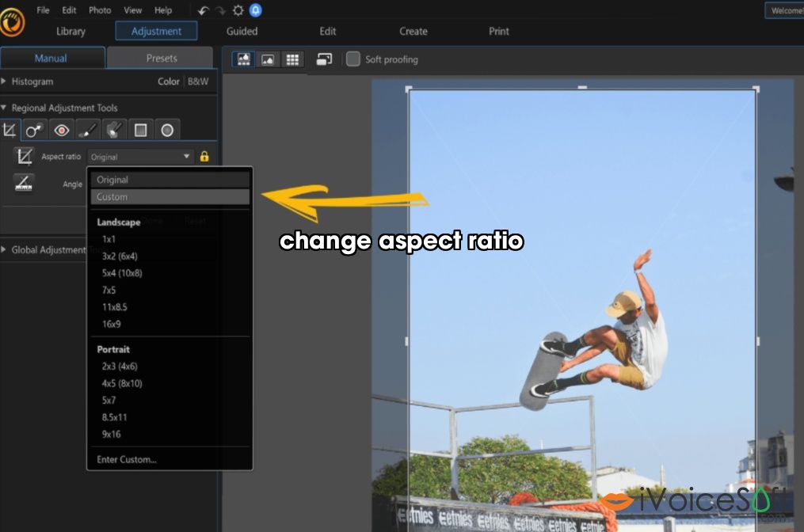Click the top-edge crop handle

(x=582, y=88)
